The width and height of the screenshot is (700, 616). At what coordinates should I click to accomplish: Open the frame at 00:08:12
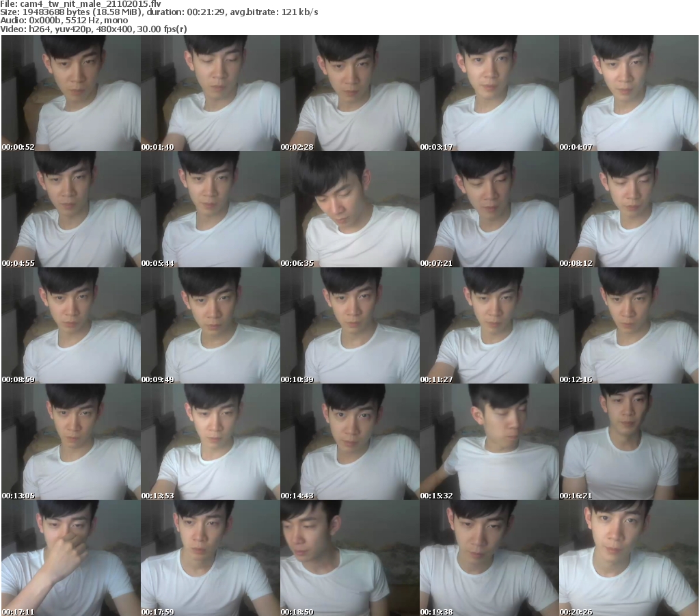tap(629, 209)
